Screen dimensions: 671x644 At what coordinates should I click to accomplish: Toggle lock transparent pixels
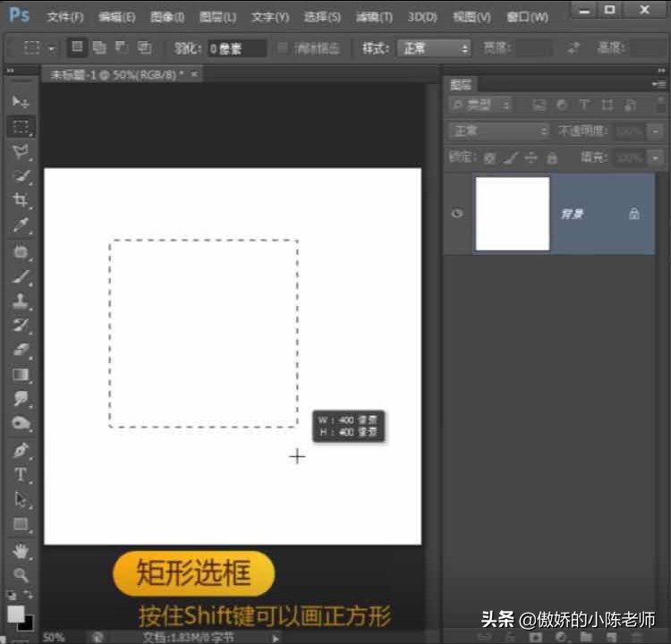pos(489,158)
